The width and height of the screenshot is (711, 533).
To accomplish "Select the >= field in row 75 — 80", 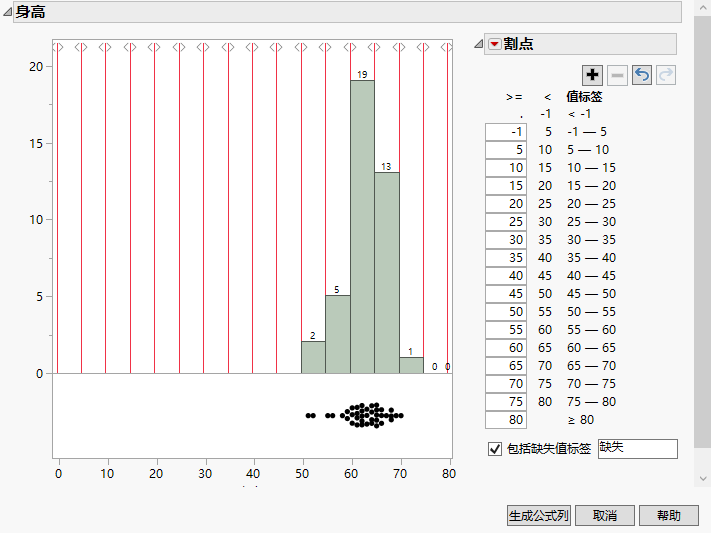I will click(506, 402).
